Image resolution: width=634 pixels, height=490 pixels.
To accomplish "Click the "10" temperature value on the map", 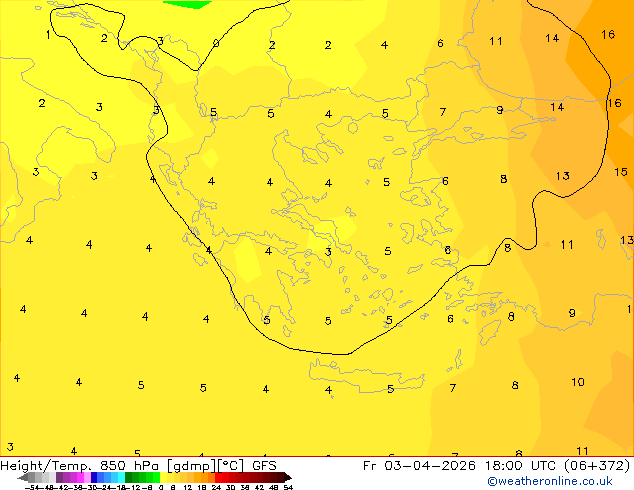I will (578, 382).
